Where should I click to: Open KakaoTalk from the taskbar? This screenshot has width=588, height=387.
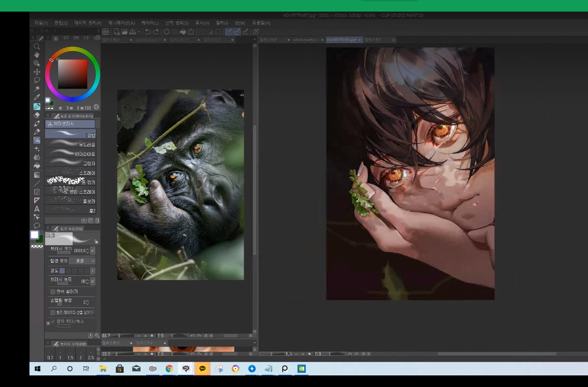click(202, 369)
